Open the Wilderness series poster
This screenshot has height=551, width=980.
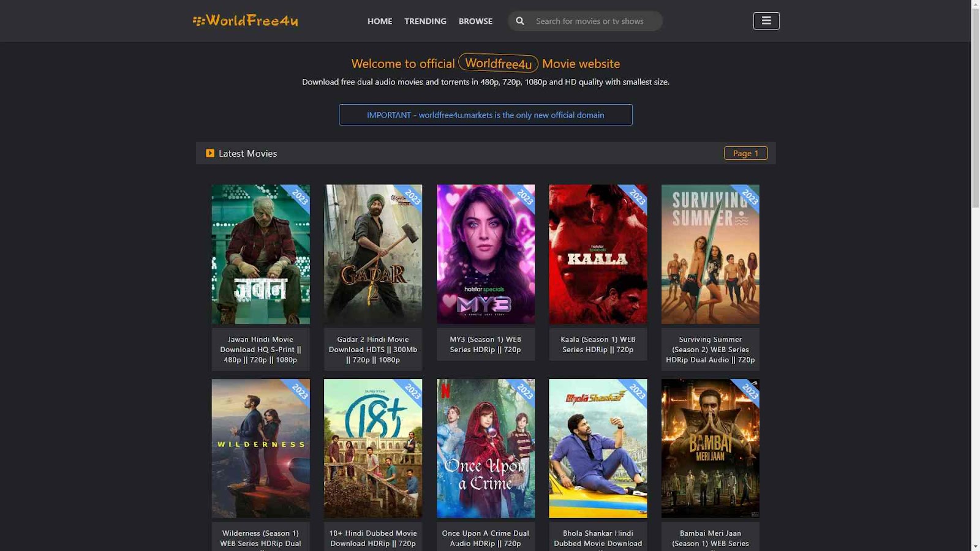click(x=261, y=448)
